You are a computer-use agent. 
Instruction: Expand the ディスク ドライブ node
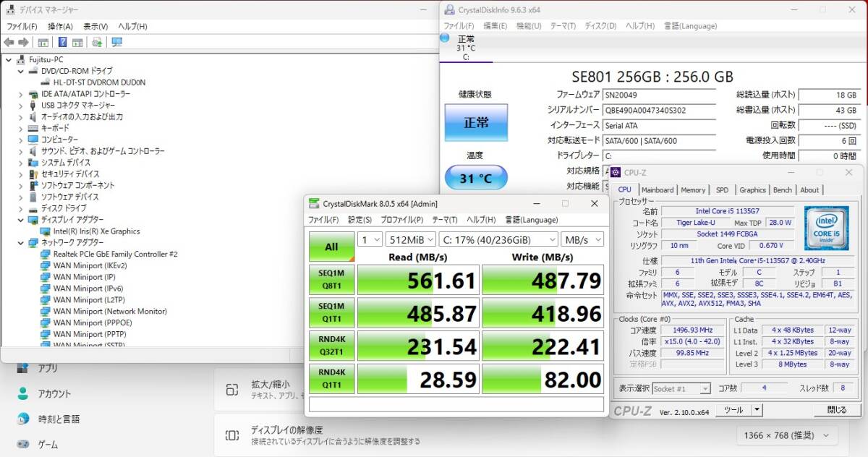point(20,208)
